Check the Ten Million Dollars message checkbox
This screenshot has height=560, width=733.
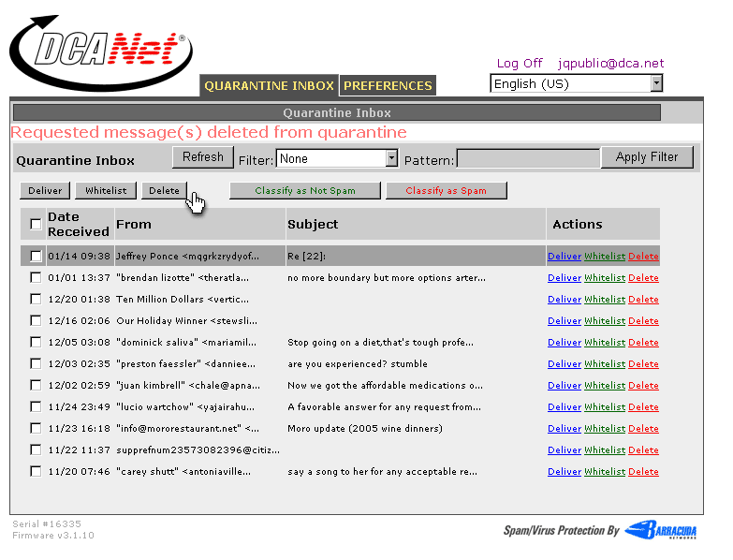(36, 299)
